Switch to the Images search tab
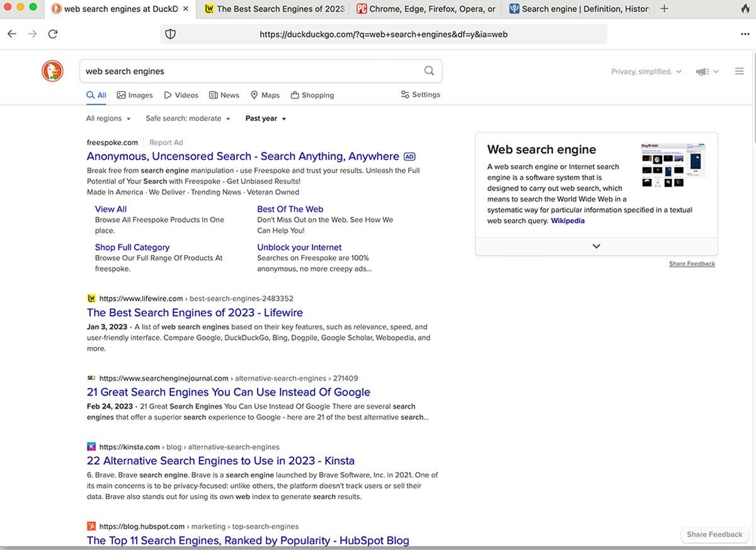This screenshot has width=756, height=550. [x=134, y=95]
